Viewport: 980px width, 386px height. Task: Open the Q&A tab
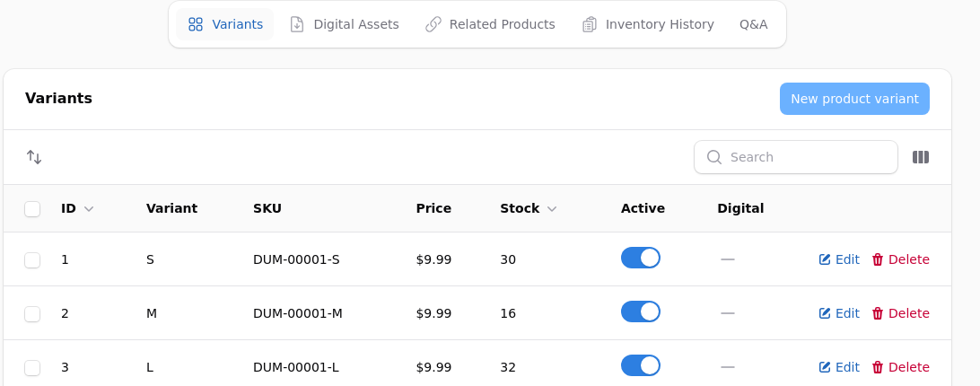coord(753,24)
